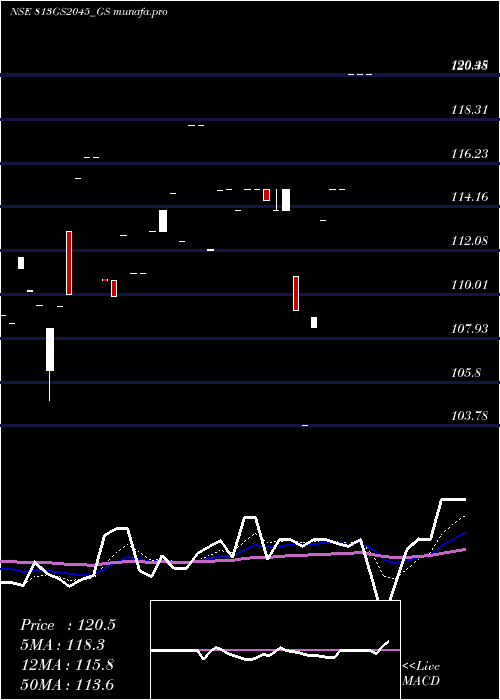Click the topmost price level label at 120
The width and height of the screenshot is (500, 700).
point(469,66)
